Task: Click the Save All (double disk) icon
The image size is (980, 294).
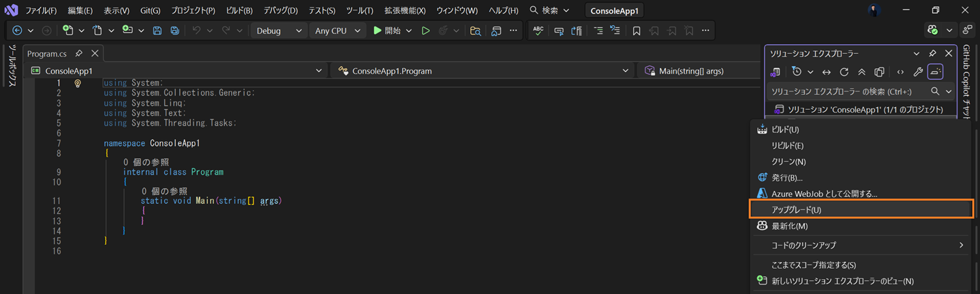Action: [x=175, y=31]
